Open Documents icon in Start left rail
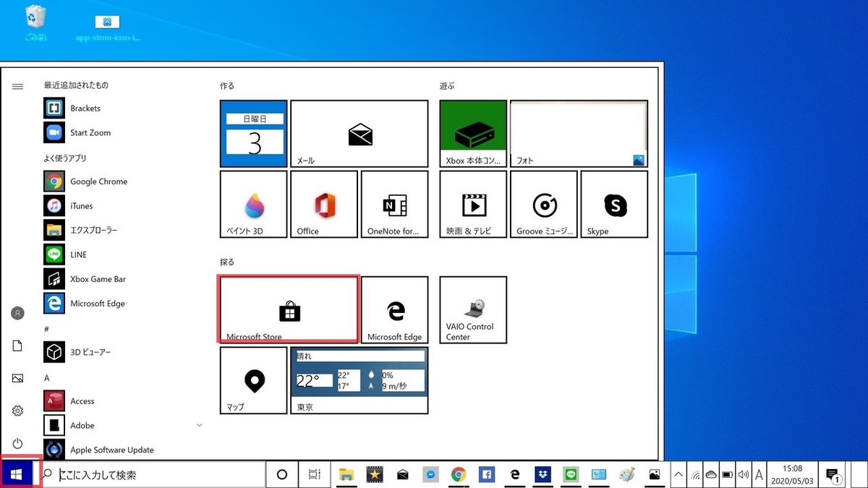 click(18, 346)
